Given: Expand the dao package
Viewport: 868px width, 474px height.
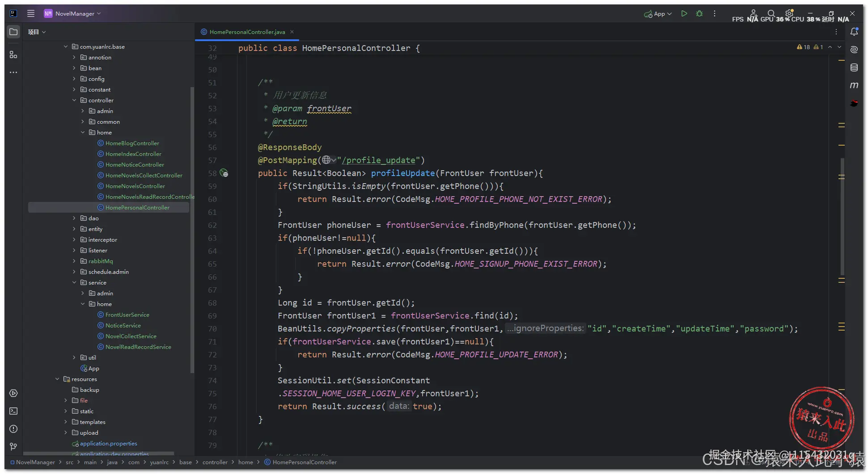Looking at the screenshot, I should click(74, 218).
